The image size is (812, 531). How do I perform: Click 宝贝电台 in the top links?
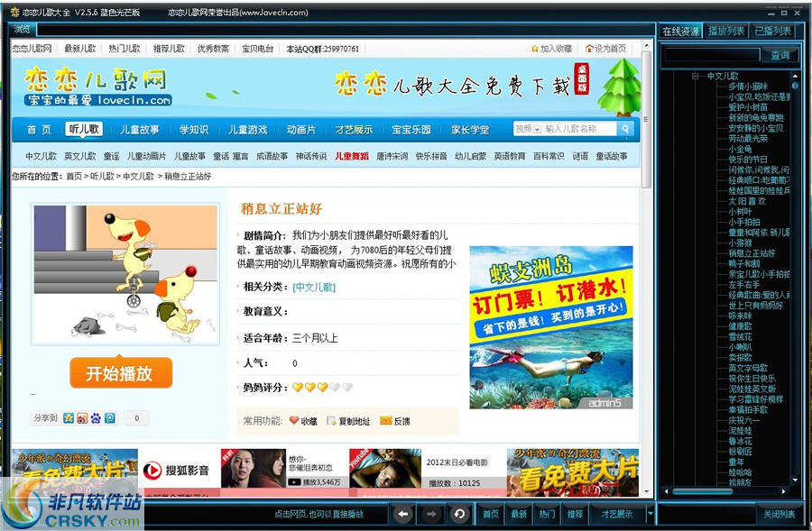[257, 49]
